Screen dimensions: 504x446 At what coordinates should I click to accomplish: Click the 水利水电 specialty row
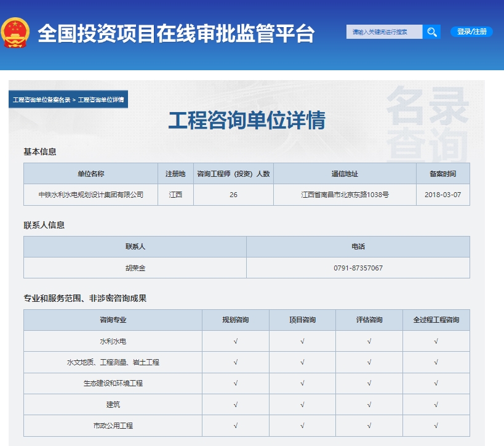point(247,341)
